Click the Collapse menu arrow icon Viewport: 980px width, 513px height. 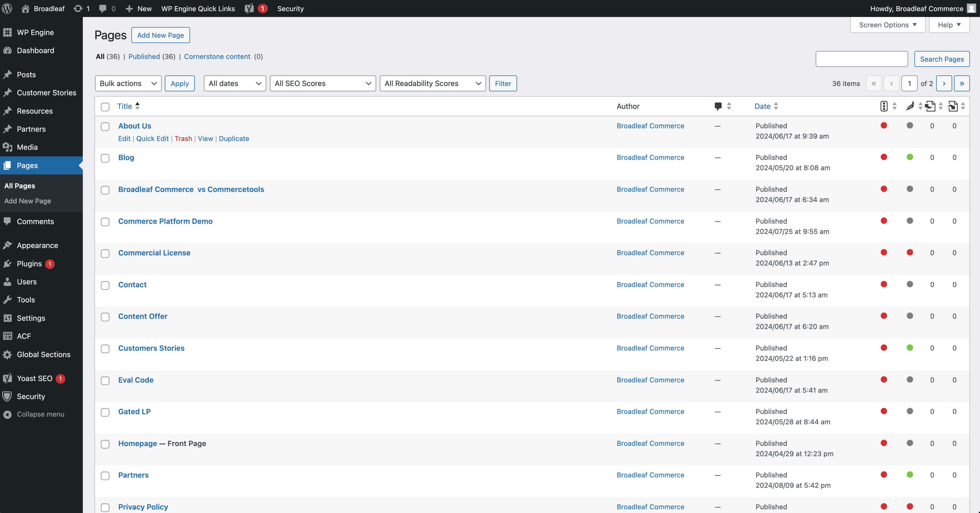coord(7,414)
